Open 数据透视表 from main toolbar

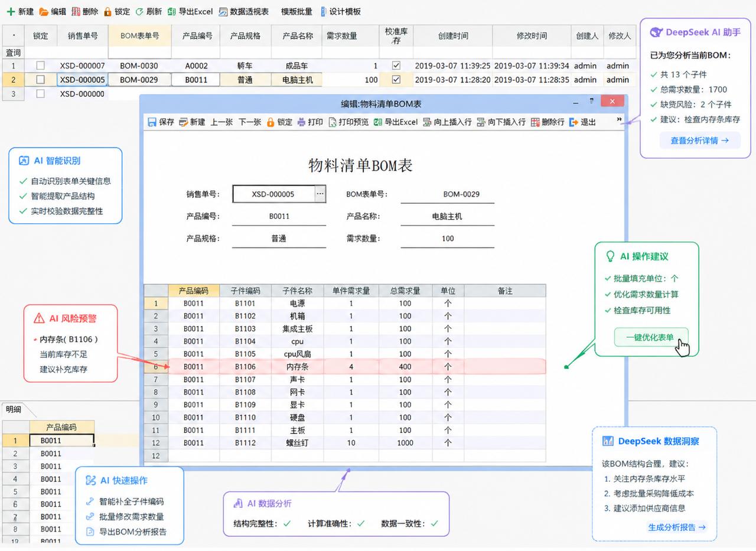pos(243,11)
